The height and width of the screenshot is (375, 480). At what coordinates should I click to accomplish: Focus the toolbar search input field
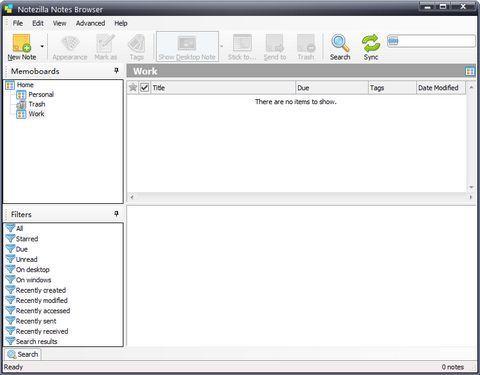pos(431,41)
